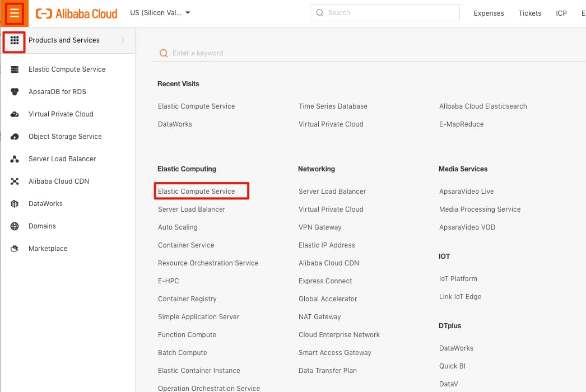Viewport: 586px width, 392px height.
Task: Click the top Search input field
Action: (x=384, y=13)
